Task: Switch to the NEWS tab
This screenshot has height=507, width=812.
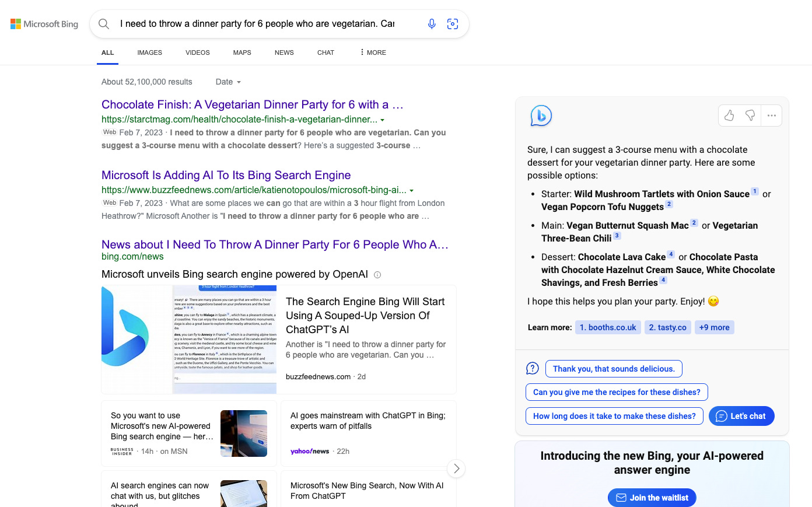Action: (284, 53)
